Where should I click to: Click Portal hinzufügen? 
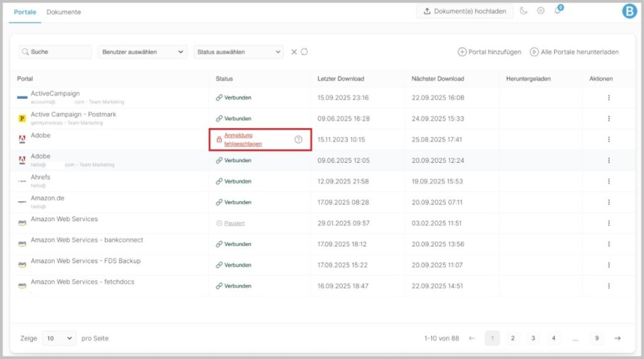[489, 52]
